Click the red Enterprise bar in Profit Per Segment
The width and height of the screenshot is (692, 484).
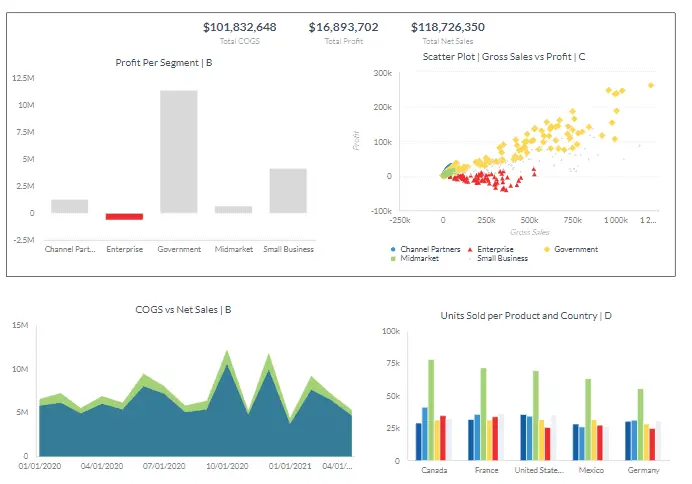click(x=124, y=216)
